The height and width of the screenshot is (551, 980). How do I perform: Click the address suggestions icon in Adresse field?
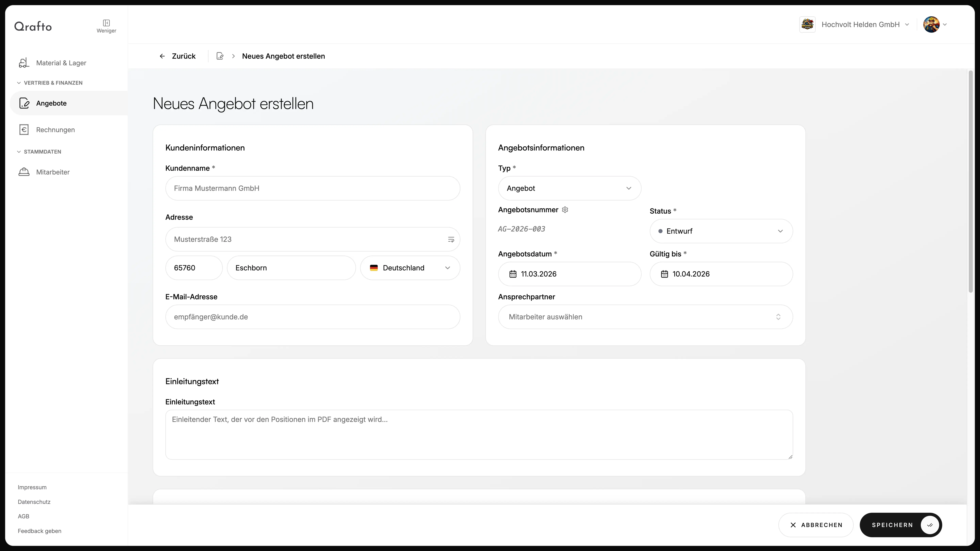click(x=451, y=240)
